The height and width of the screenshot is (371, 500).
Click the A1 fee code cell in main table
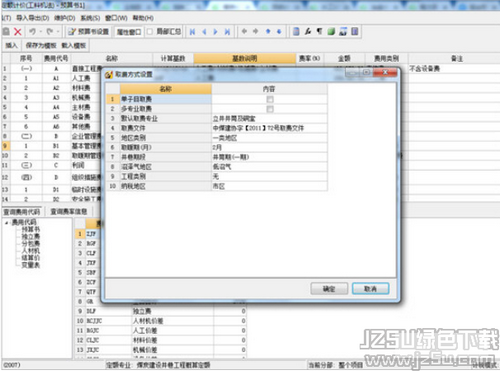[x=56, y=78]
